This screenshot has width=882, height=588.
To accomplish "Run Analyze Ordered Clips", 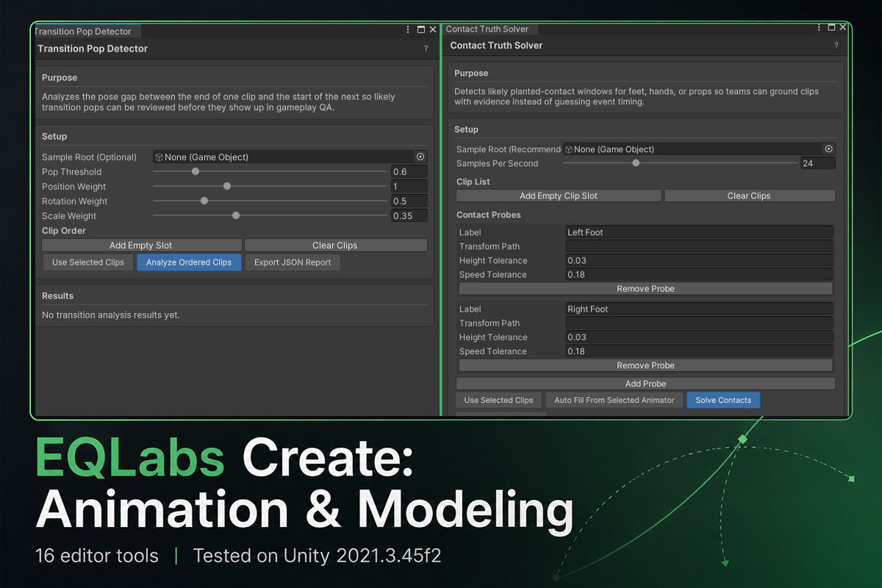I will pyautogui.click(x=189, y=262).
